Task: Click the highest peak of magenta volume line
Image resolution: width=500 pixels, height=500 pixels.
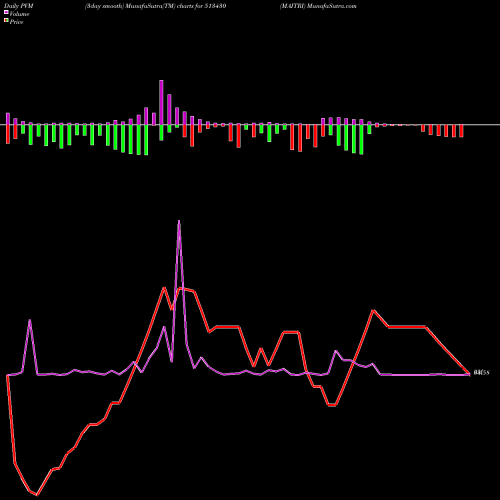Action: tap(179, 221)
